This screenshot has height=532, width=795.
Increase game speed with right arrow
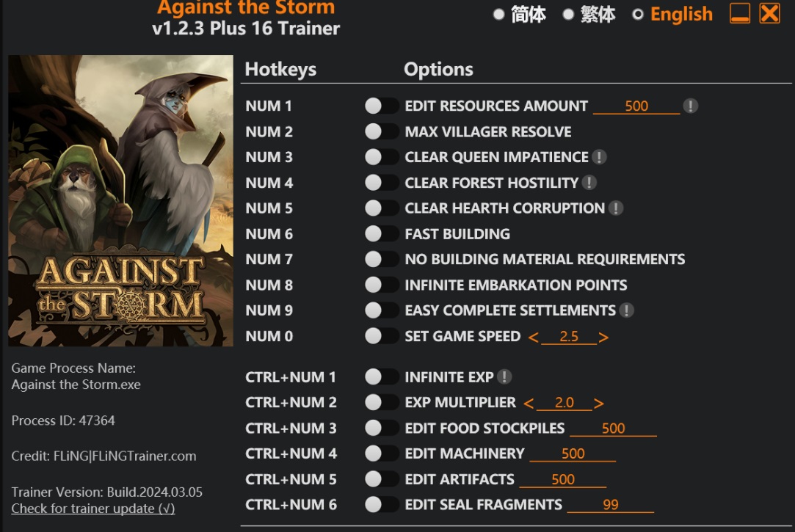point(603,338)
